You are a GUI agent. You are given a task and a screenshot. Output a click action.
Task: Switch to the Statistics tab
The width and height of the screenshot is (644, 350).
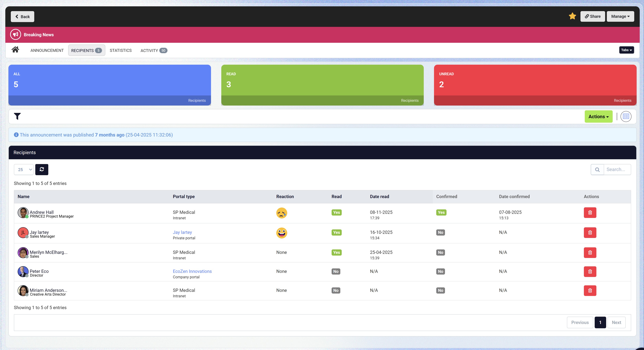pyautogui.click(x=121, y=50)
